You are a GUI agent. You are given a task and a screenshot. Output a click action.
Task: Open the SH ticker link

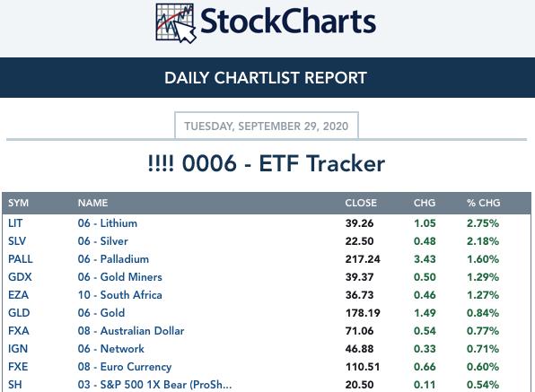point(15,385)
